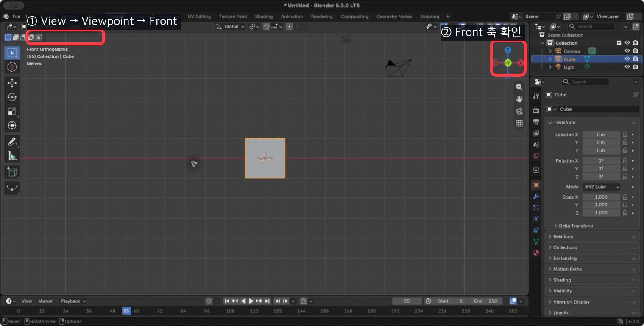This screenshot has height=326, width=644.
Task: Click the X axis on navigation gizmo
Action: (x=521, y=63)
